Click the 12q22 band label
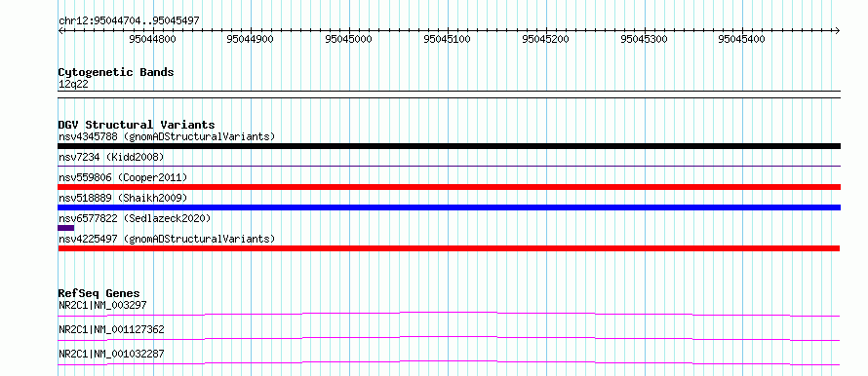This screenshot has width=868, height=376. tap(73, 85)
